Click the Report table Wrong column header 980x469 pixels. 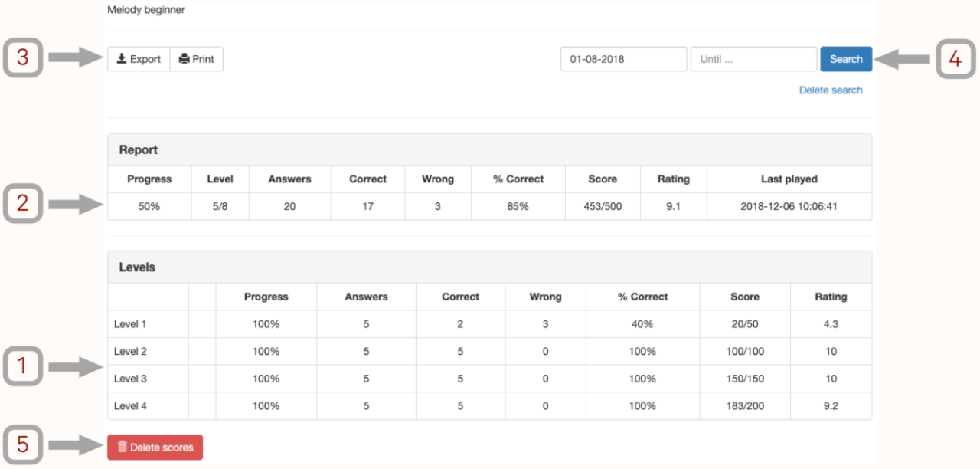coord(437,179)
